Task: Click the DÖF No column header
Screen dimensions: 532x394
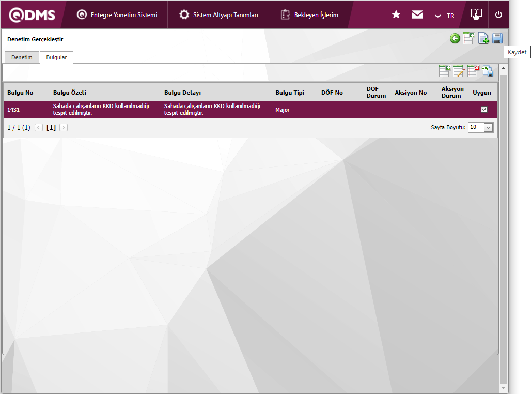Action: click(332, 93)
